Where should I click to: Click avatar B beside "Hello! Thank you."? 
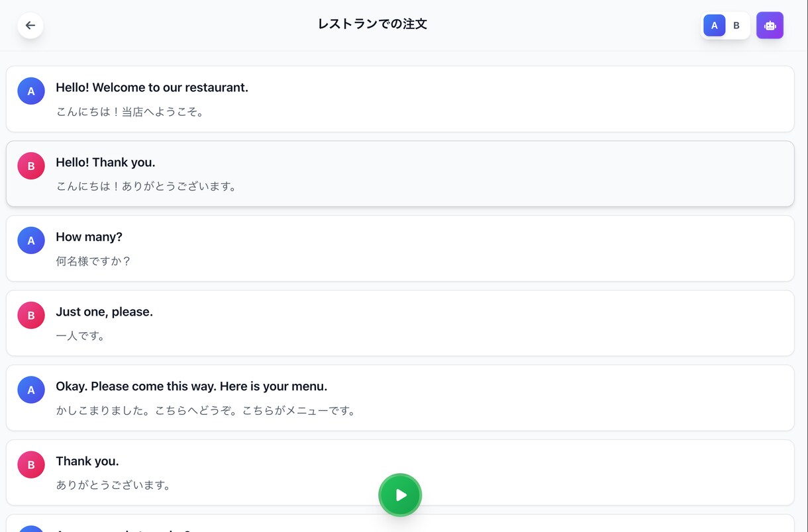pyautogui.click(x=31, y=166)
